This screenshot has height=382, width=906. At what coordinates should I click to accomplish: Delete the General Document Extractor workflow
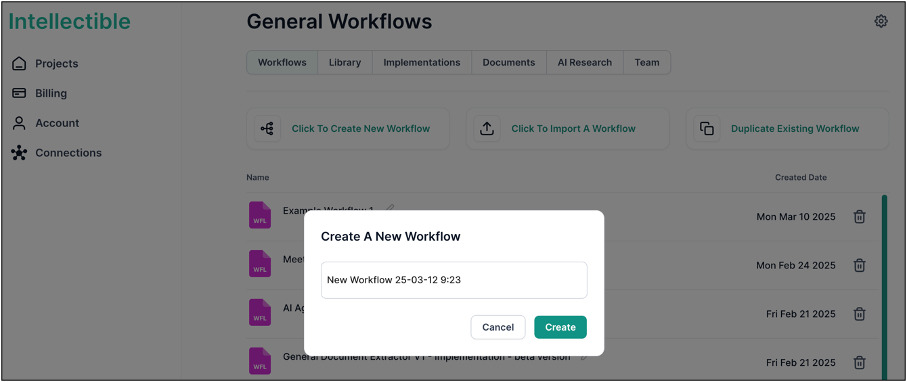(x=860, y=362)
